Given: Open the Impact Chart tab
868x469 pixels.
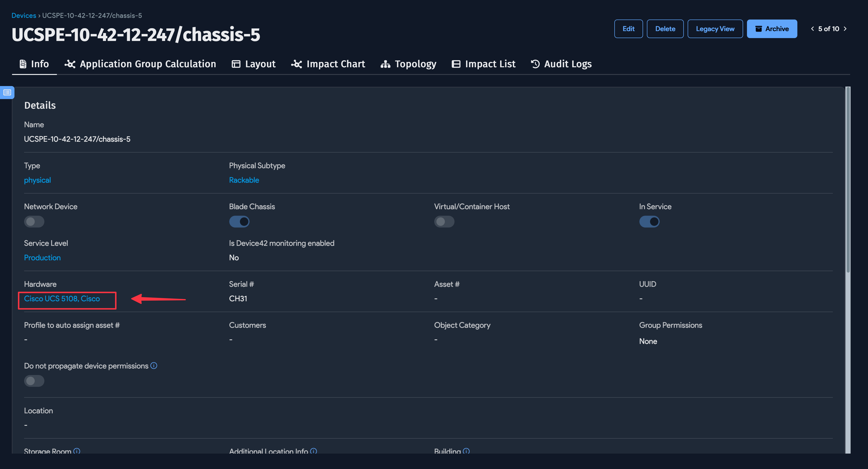Looking at the screenshot, I should pyautogui.click(x=328, y=64).
